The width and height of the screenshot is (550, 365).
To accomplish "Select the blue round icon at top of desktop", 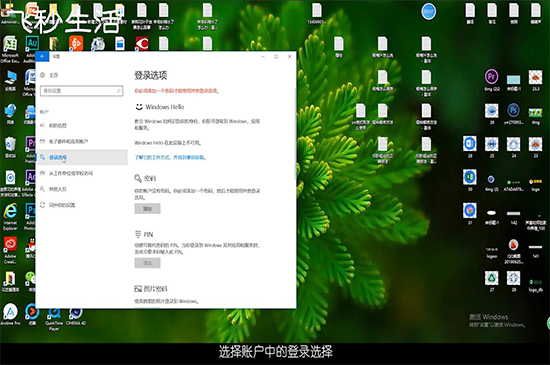I will (428, 12).
